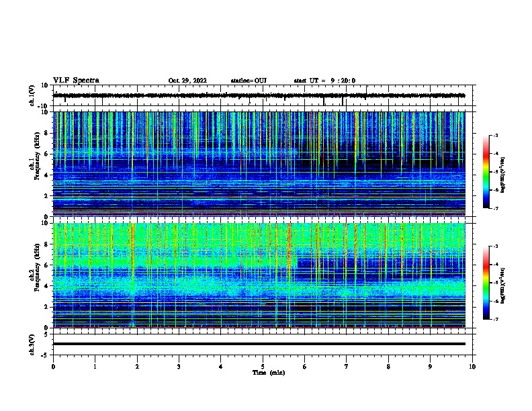The height and width of the screenshot is (411, 532).
Task: Click the ch.2 spectrogram panel
Action: 259,275
